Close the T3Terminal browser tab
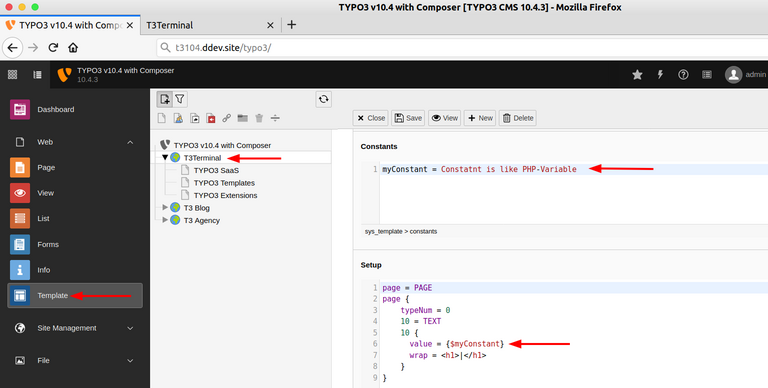 point(270,25)
